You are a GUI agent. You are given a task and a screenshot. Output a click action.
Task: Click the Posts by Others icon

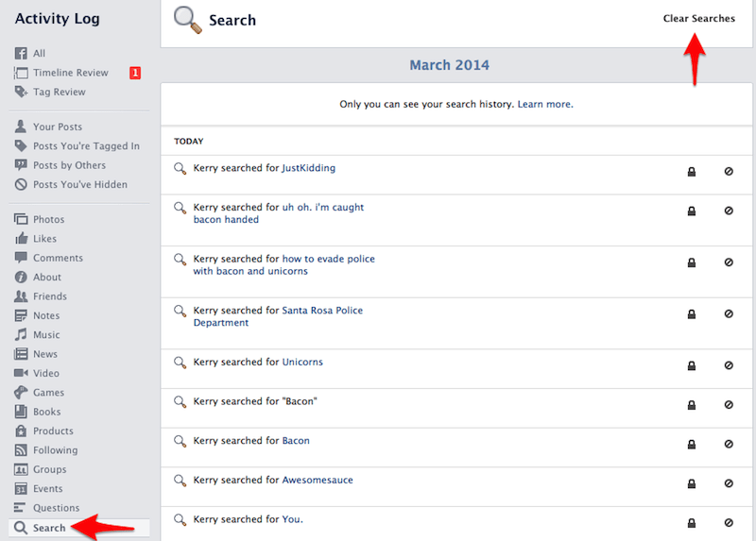(x=21, y=165)
